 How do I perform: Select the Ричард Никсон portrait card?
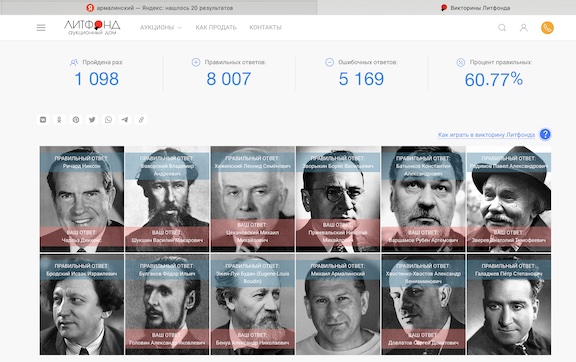tap(82, 199)
